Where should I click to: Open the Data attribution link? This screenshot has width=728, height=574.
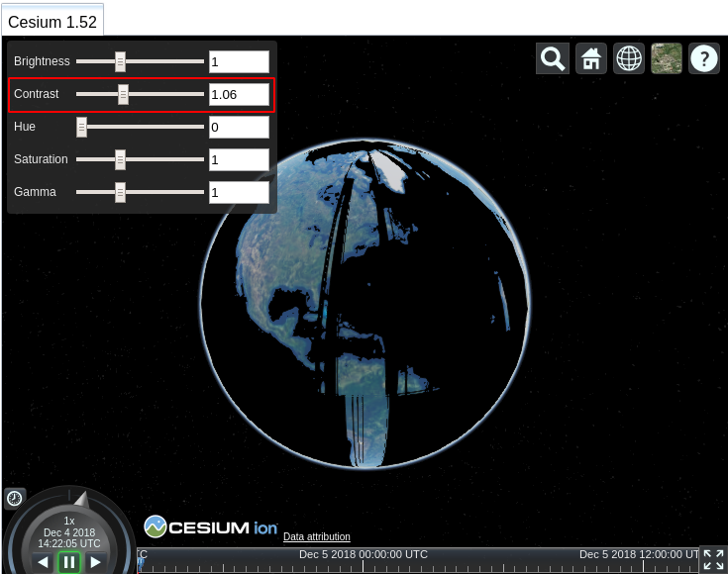[x=317, y=536]
